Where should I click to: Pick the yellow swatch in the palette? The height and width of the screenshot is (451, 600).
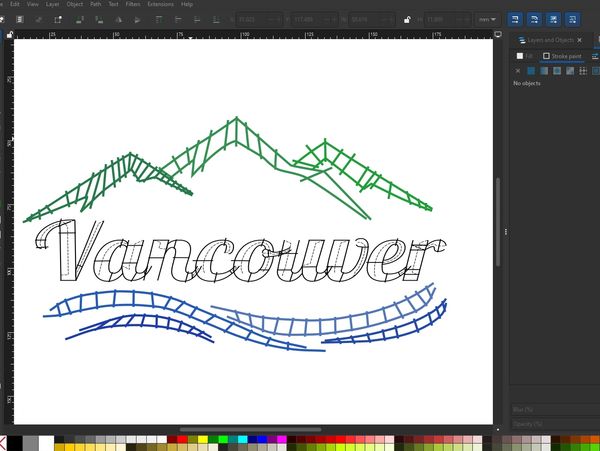coord(203,439)
